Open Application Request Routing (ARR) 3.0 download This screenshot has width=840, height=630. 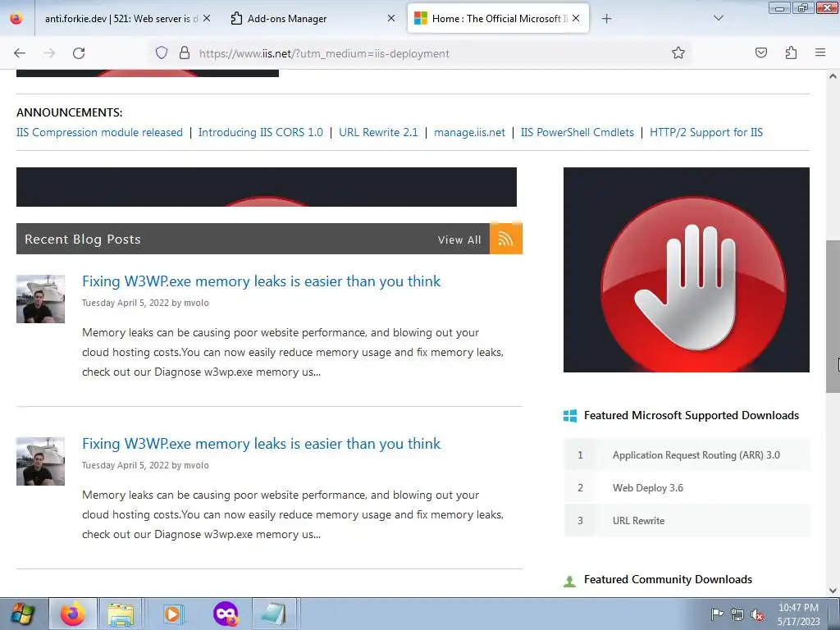point(696,454)
